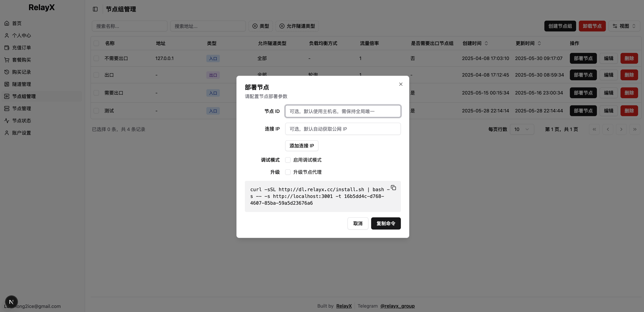Open 隧道管理 in the sidebar
644x312 pixels.
tap(21, 84)
